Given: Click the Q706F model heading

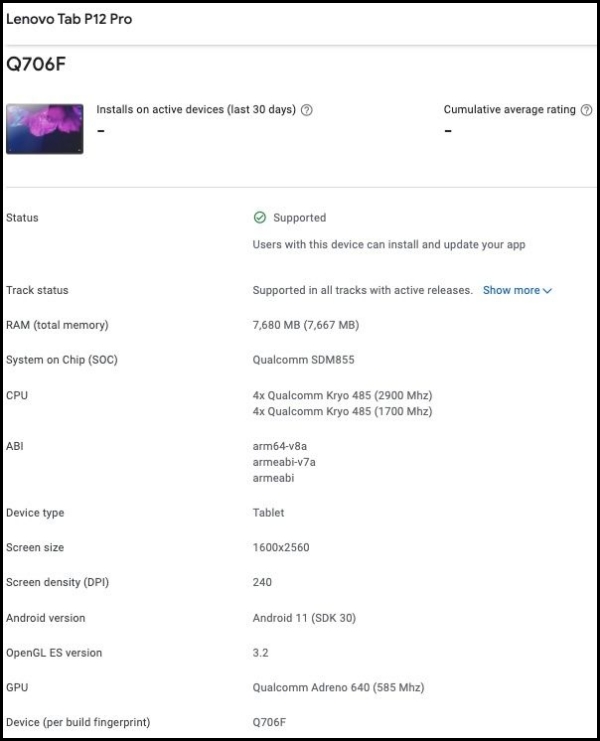Looking at the screenshot, I should coord(36,64).
